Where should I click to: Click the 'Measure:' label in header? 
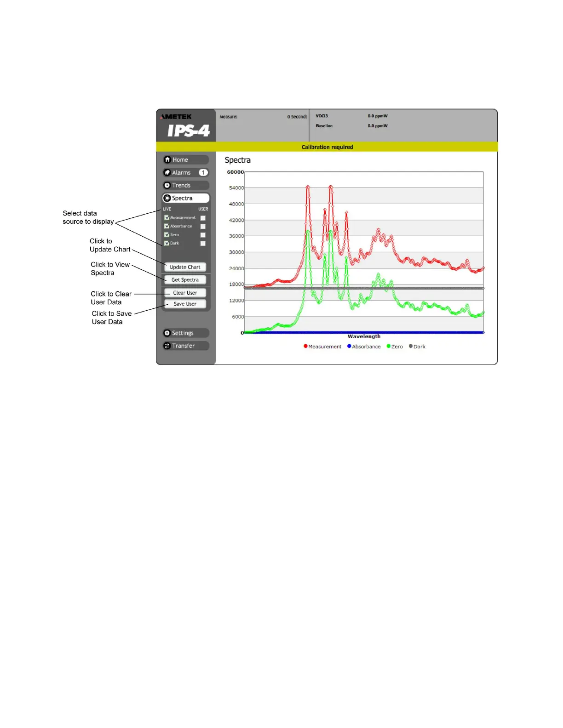pyautogui.click(x=229, y=117)
